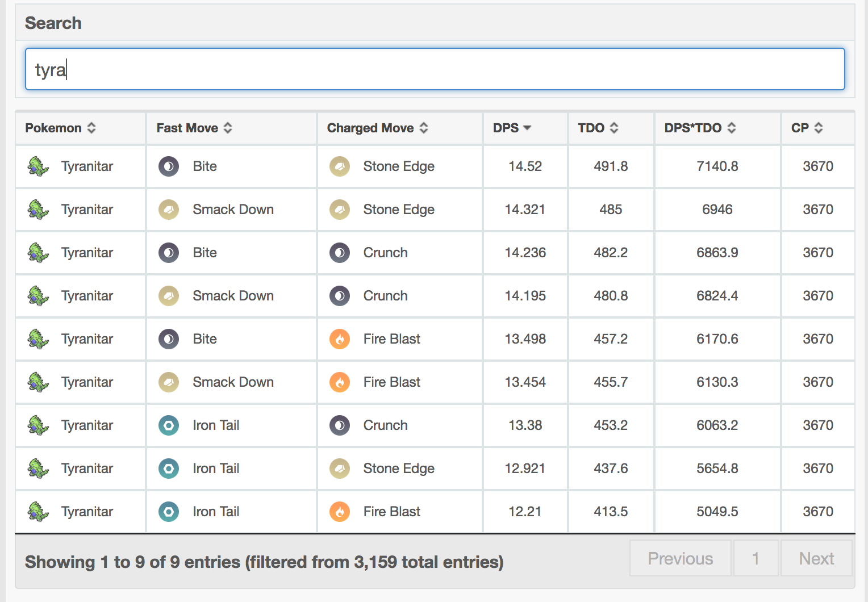Image resolution: width=868 pixels, height=602 pixels.
Task: Select page 1 in the pagination
Action: click(x=756, y=558)
